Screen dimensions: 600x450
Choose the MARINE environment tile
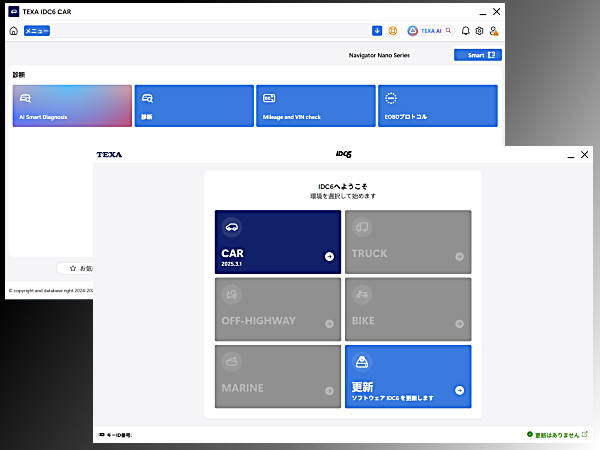[x=278, y=376]
